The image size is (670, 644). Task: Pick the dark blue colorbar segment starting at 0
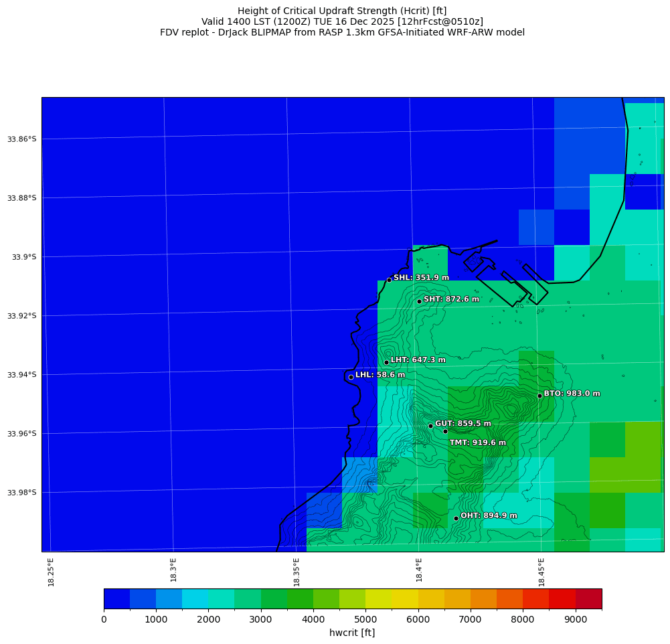116,598
